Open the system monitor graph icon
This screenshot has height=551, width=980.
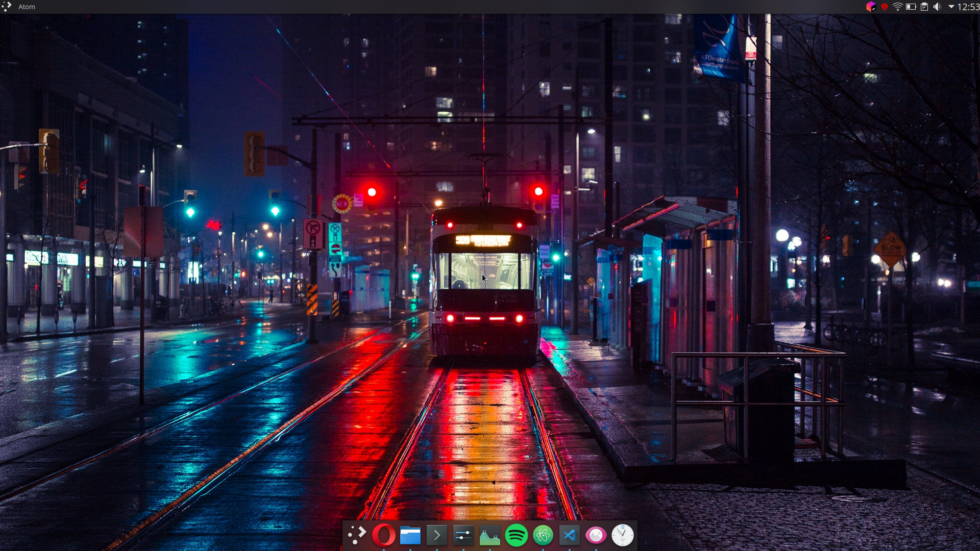tap(489, 535)
